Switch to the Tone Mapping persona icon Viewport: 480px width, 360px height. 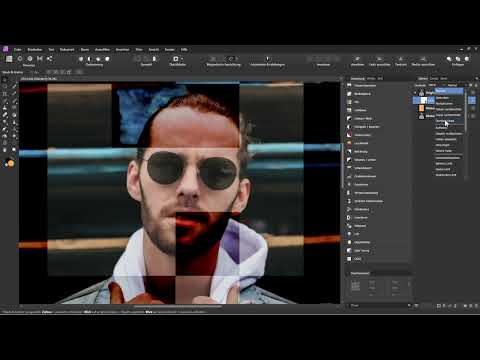coord(40,59)
